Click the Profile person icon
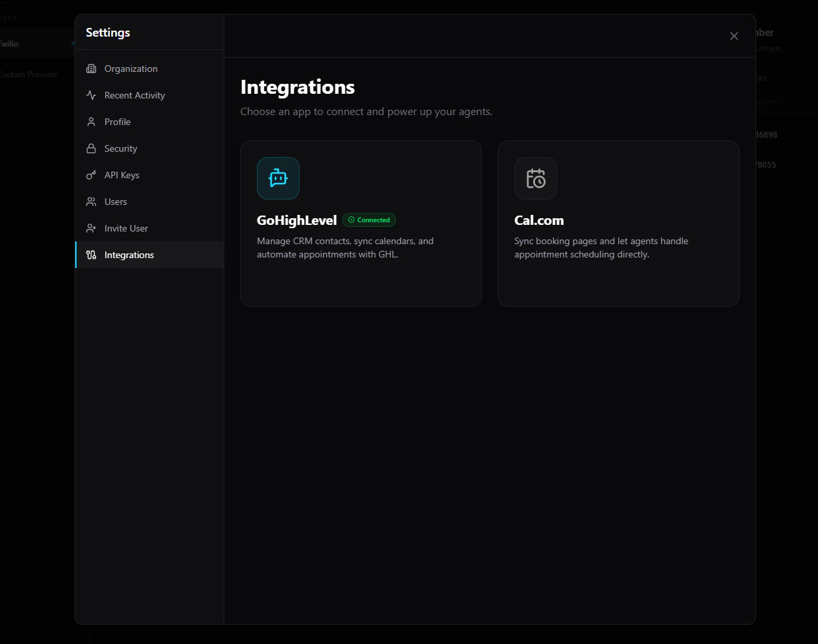Viewport: 818px width, 644px height. (91, 122)
